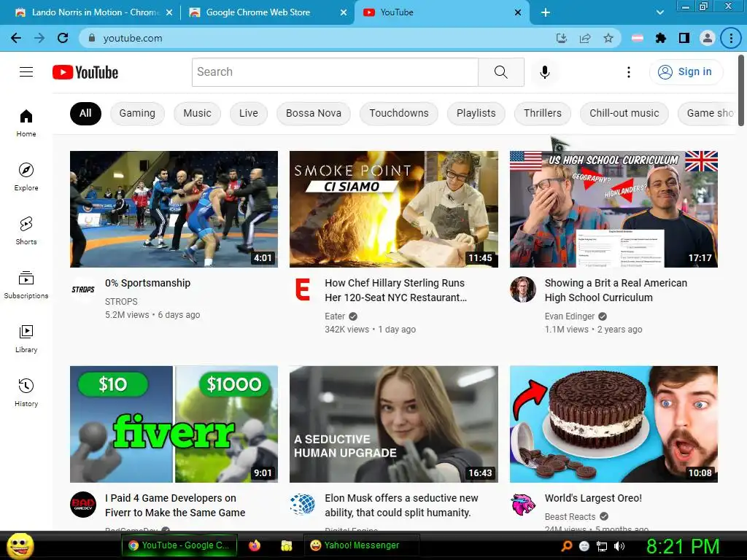Screen dimensions: 747x560
Task: Click the share page icon in address bar
Action: coord(585,38)
